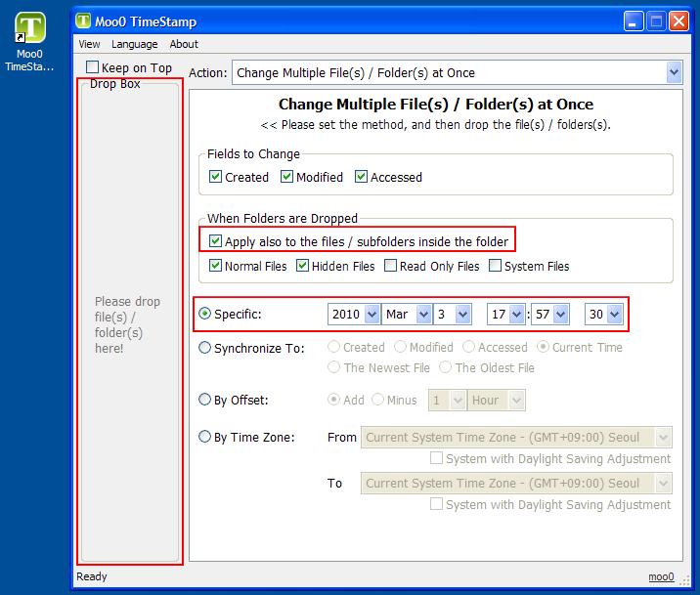This screenshot has width=700, height=595.
Task: Open the year dropdown showing 2010
Action: tap(372, 315)
